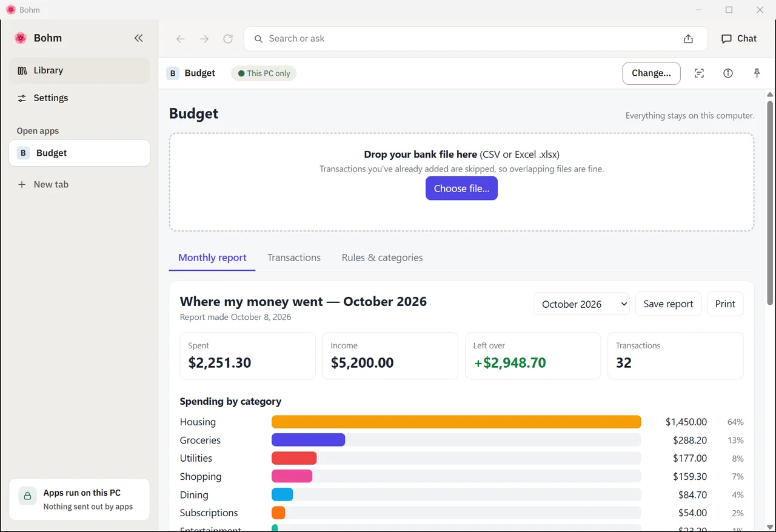Collapse the sidebar with double chevron icon
Image resolution: width=776 pixels, height=532 pixels.
coord(139,38)
